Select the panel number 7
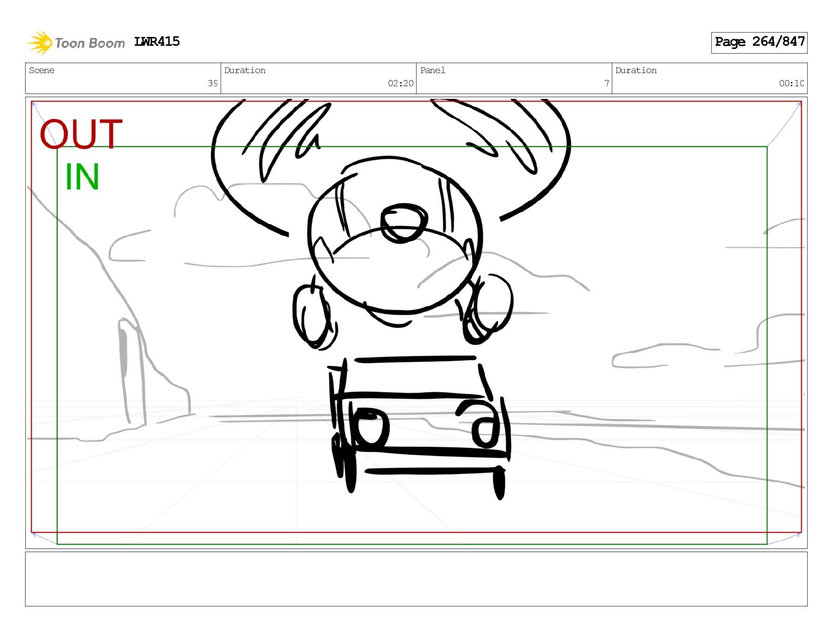834x644 pixels. [x=607, y=83]
